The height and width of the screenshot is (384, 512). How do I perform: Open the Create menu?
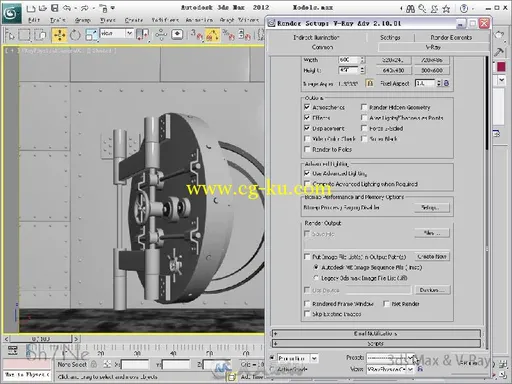click(x=134, y=20)
